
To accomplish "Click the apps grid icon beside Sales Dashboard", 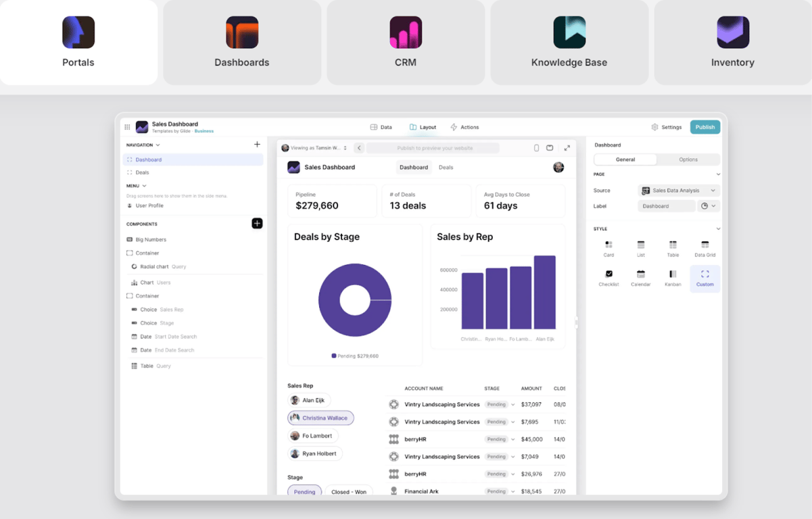I will [127, 127].
